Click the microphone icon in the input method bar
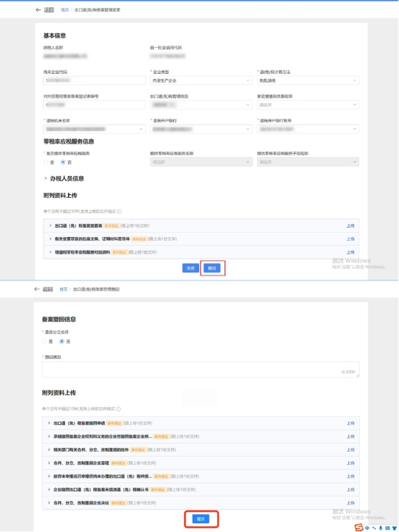Image resolution: width=399 pixels, height=532 pixels. (x=380, y=528)
